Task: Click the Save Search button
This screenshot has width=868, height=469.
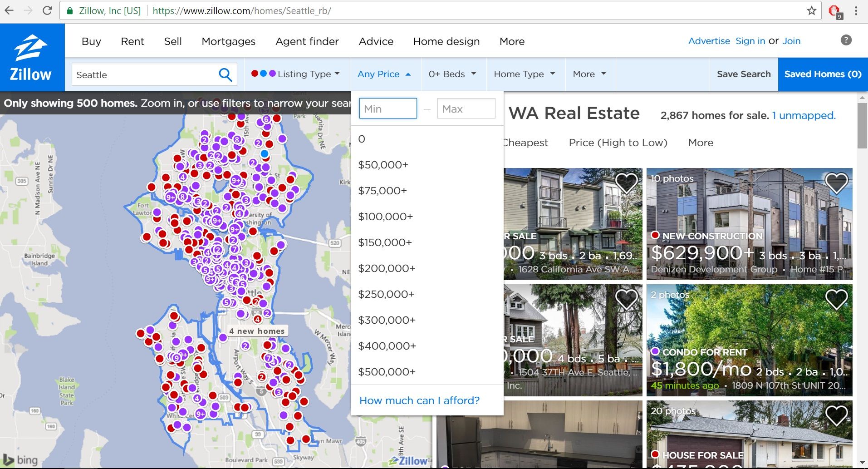Action: point(744,74)
